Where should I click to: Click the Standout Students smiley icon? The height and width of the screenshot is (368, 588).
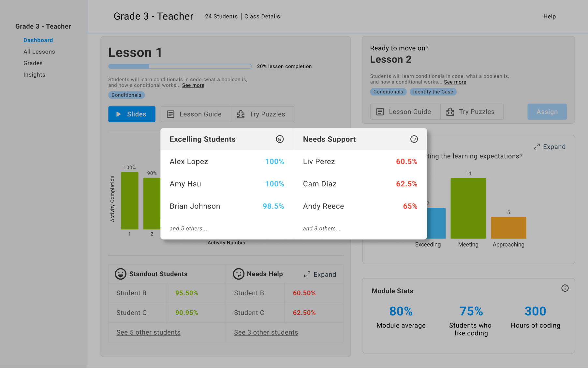(x=121, y=274)
